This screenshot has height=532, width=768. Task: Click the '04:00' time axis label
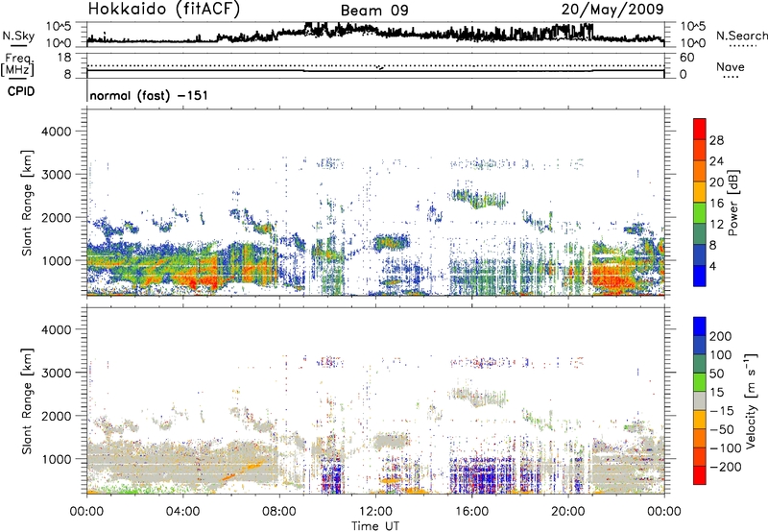(182, 512)
